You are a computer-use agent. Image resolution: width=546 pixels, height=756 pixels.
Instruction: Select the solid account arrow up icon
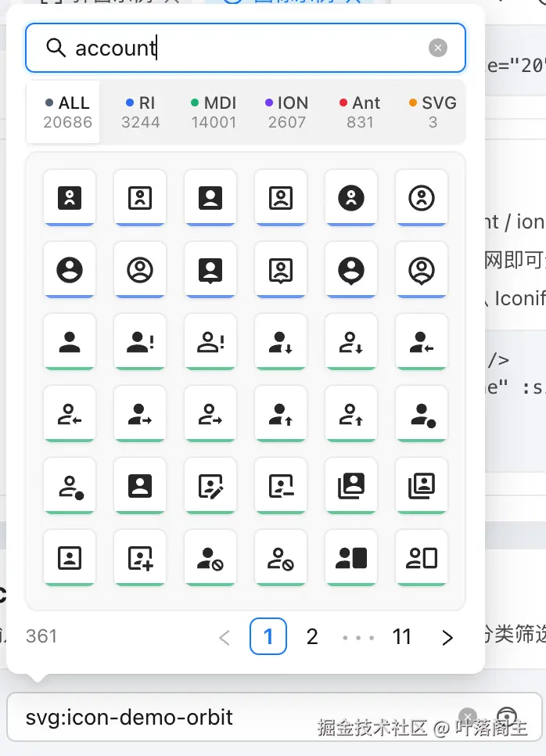281,414
